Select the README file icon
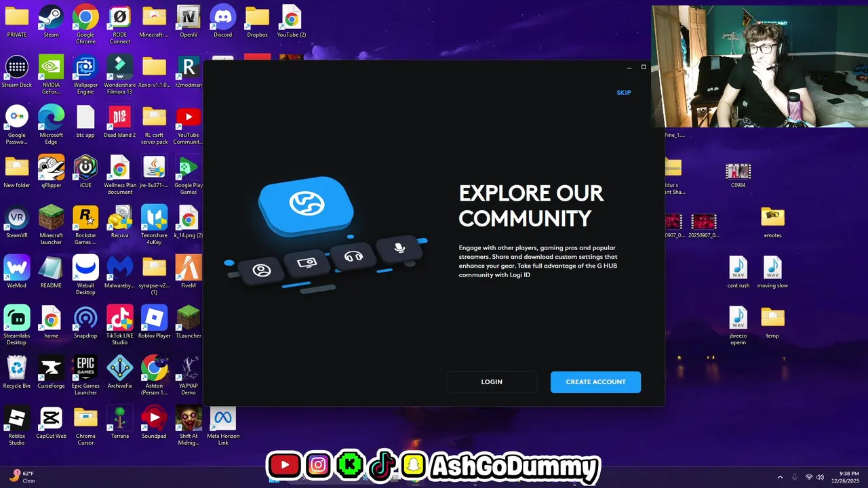868x488 pixels. (x=51, y=272)
